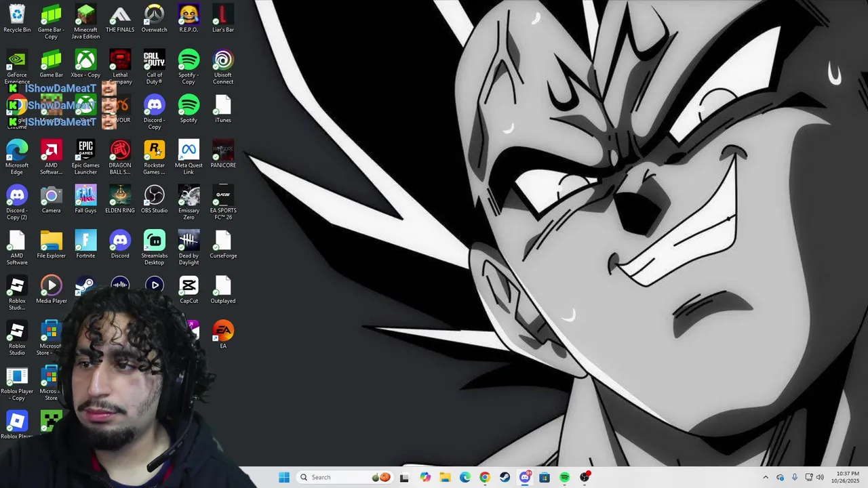Expand the hidden system tray icons
The width and height of the screenshot is (868, 488).
click(766, 477)
